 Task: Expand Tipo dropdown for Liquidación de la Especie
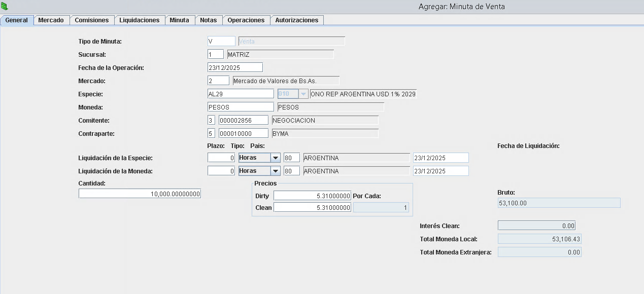[x=276, y=158]
